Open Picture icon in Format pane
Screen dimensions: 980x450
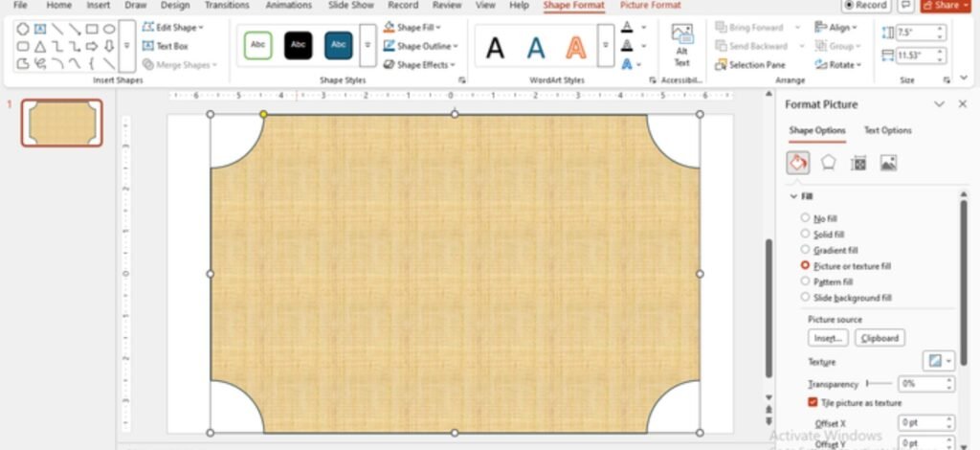[889, 163]
